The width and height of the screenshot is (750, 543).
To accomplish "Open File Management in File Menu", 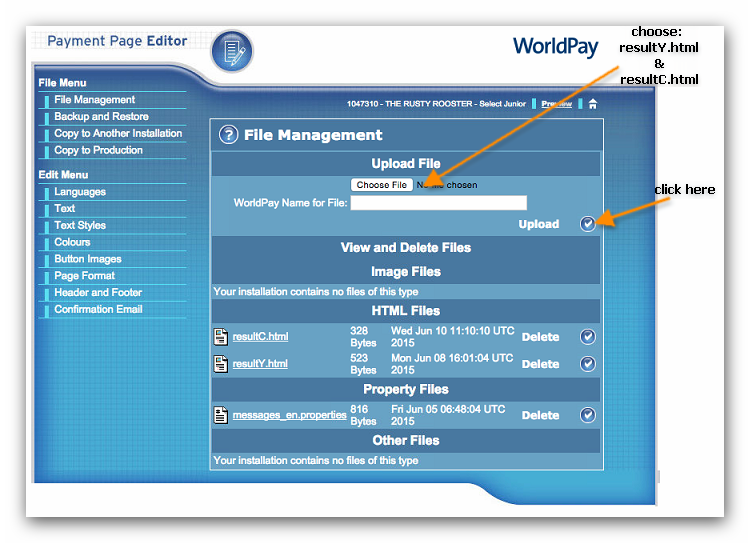I will [95, 100].
